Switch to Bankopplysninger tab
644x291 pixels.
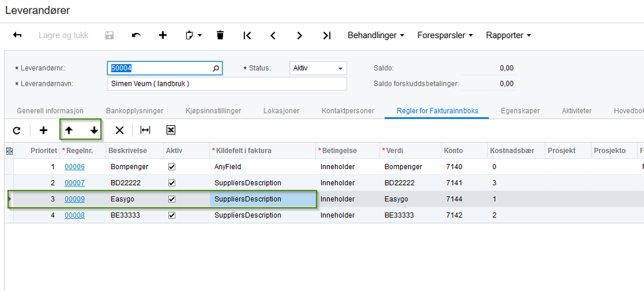[135, 110]
